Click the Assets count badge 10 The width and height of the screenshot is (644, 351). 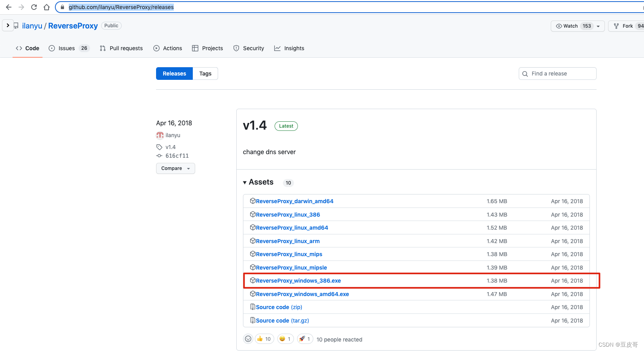[288, 183]
